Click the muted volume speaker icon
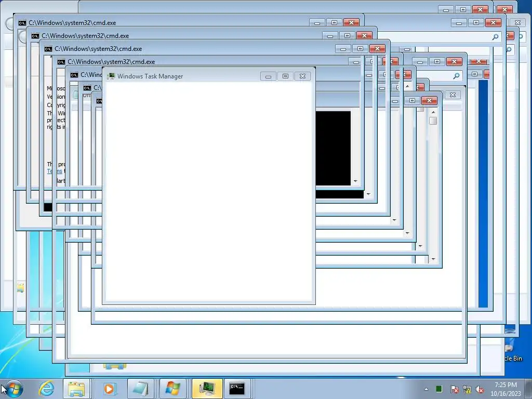Image resolution: width=532 pixels, height=399 pixels. (x=480, y=389)
